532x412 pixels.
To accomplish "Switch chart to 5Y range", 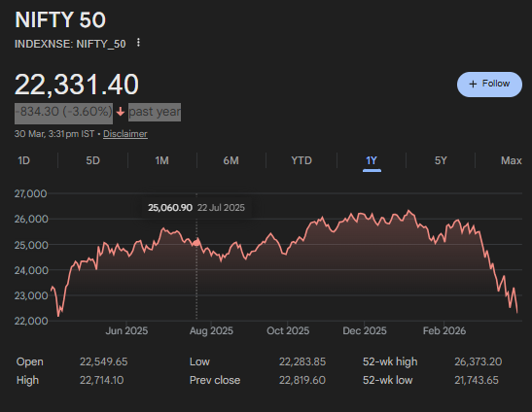I will 441,160.
